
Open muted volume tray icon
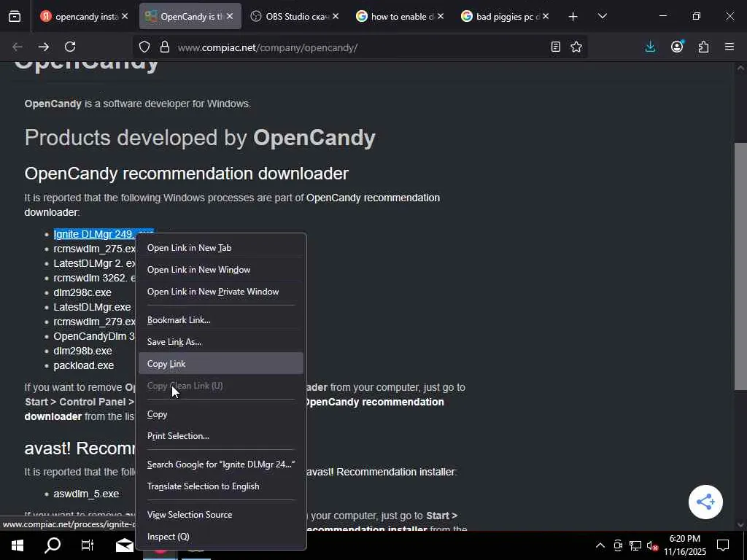(652, 545)
